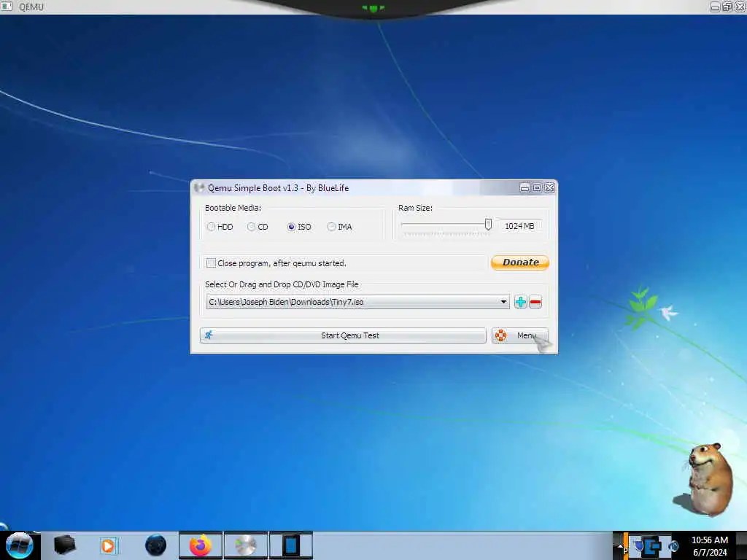Screen dimensions: 747x560
Task: Switch to the disc icon taskbar app
Action: 246,545
